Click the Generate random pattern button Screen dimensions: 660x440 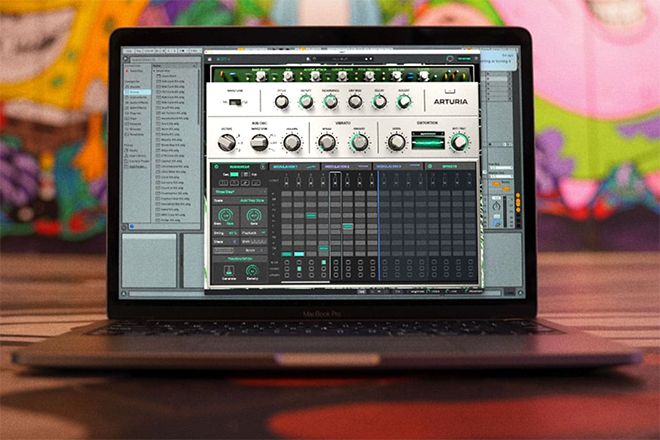tap(229, 272)
